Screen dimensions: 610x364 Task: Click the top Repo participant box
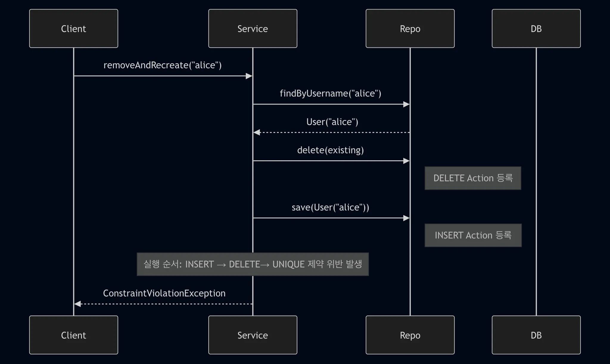(x=410, y=29)
